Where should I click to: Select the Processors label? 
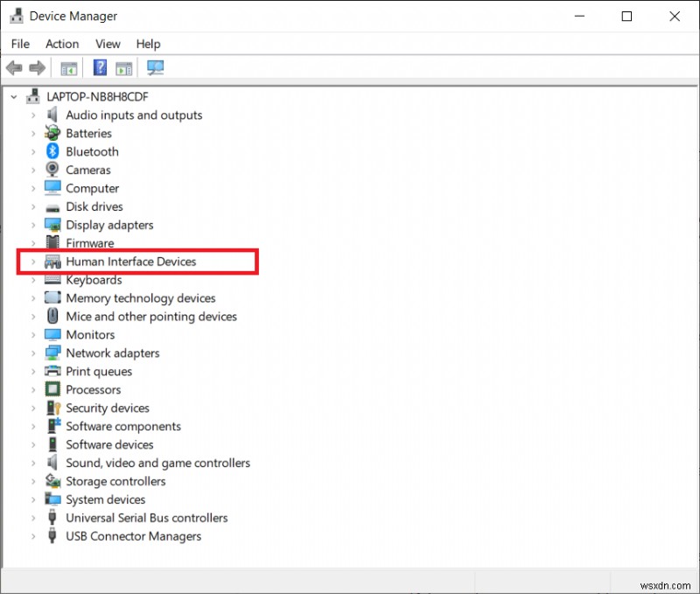94,389
